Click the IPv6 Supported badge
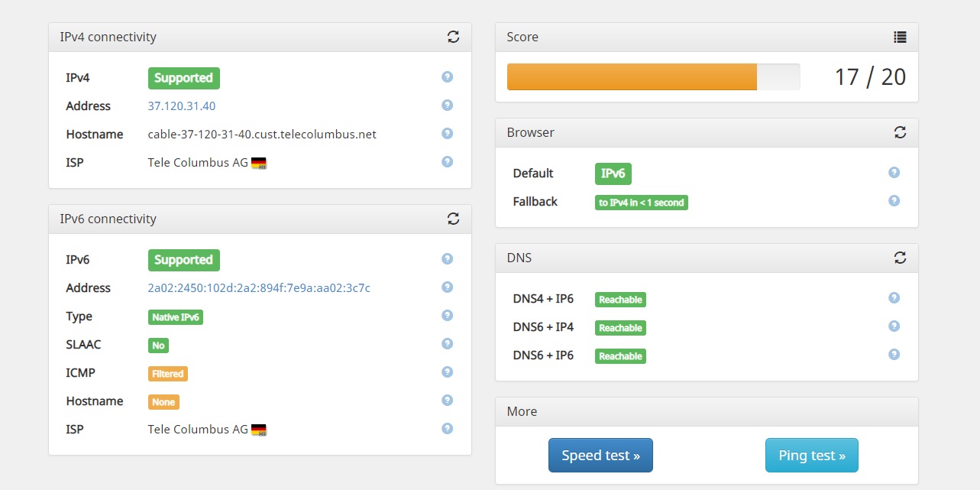Screen dimensions: 980x490 tap(184, 260)
